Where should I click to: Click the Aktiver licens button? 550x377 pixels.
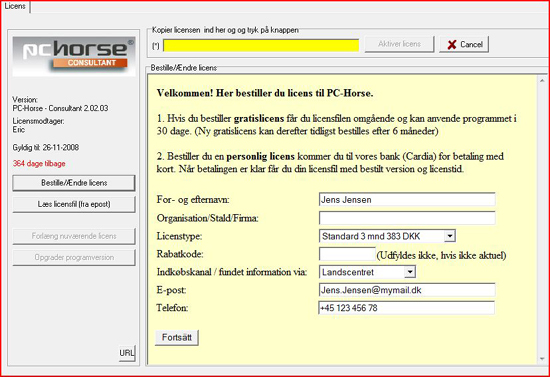pyautogui.click(x=399, y=44)
